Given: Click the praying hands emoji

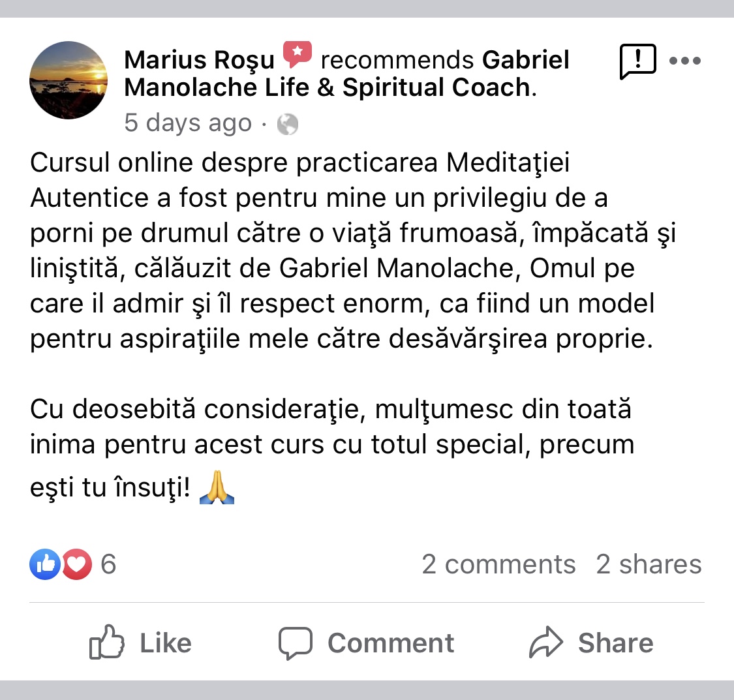Looking at the screenshot, I should (x=217, y=487).
